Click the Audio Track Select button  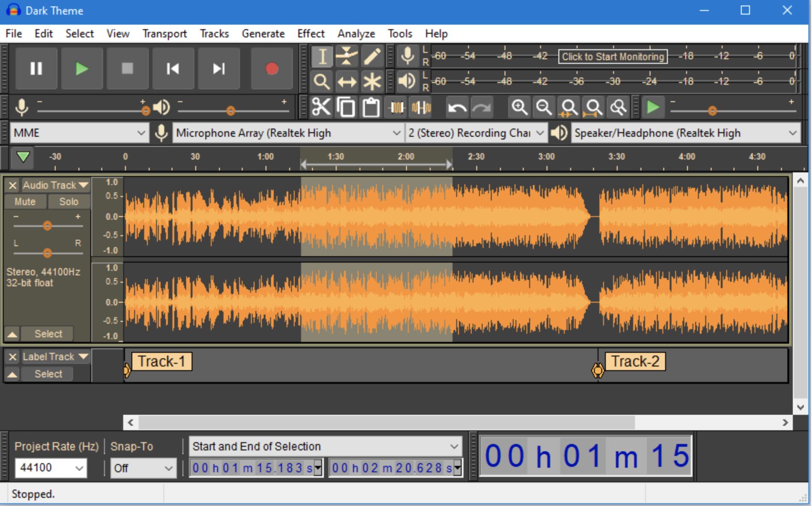[48, 334]
